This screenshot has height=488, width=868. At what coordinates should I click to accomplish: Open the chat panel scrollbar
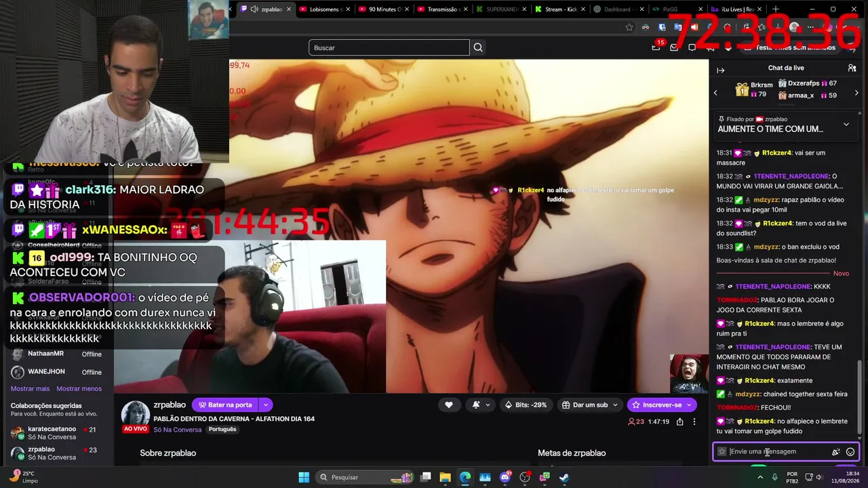[861, 397]
